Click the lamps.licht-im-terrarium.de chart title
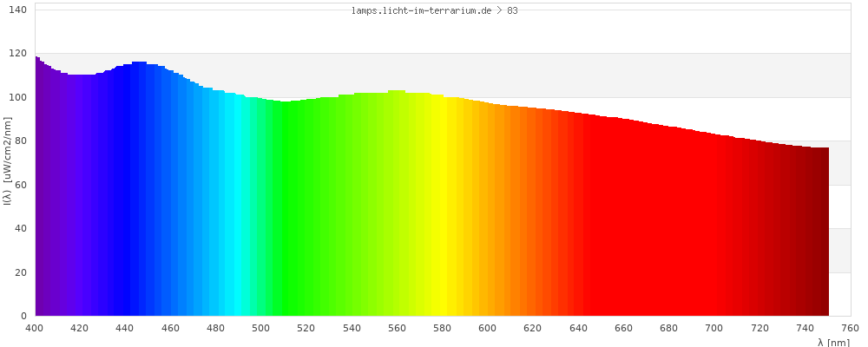Screen dimensions: 868x347 pos(435,10)
